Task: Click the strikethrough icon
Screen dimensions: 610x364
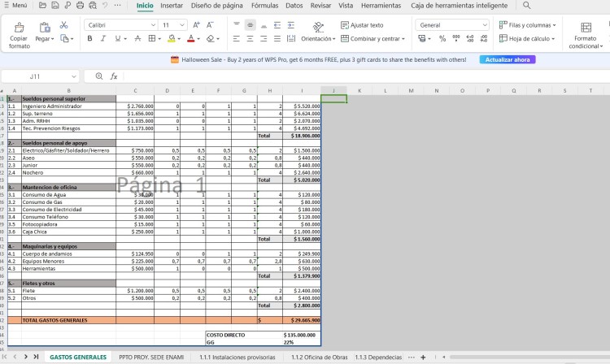Action: tap(137, 38)
